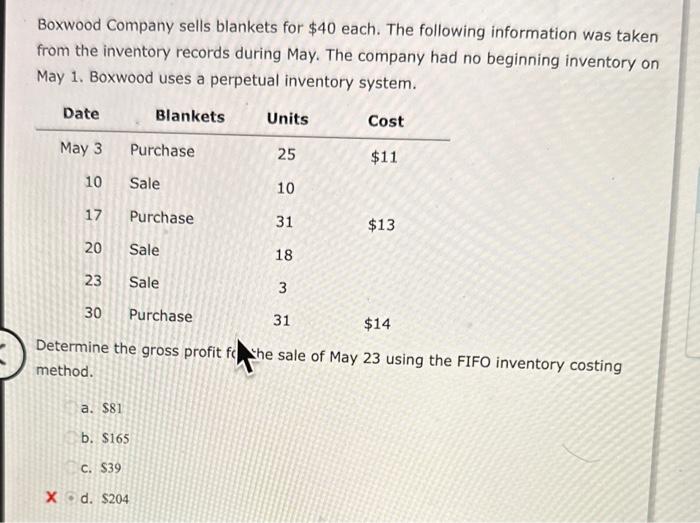Click the Sale entry dated 20
Image resolution: width=700 pixels, height=523 pixels.
(x=144, y=250)
